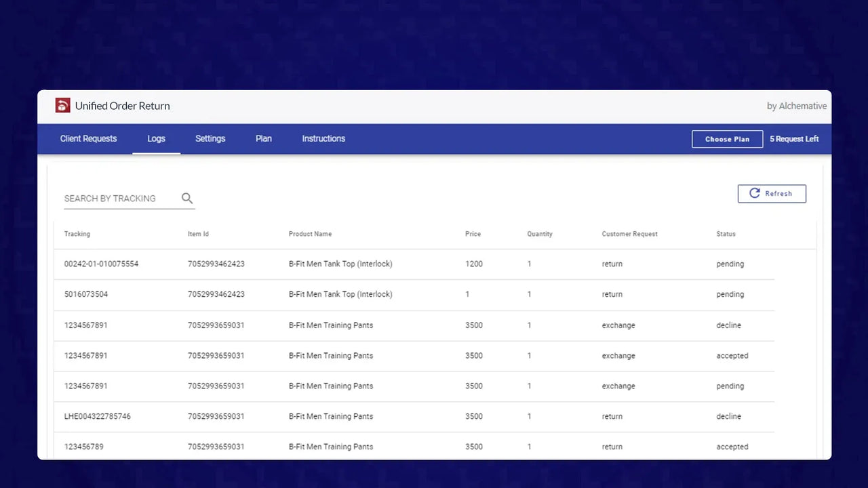Open the Settings tab

210,139
